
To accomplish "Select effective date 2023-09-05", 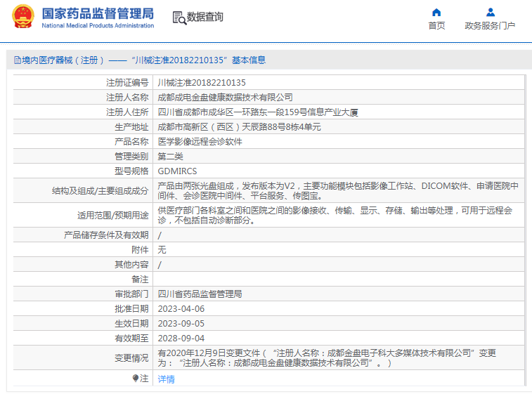I will coord(181,324).
